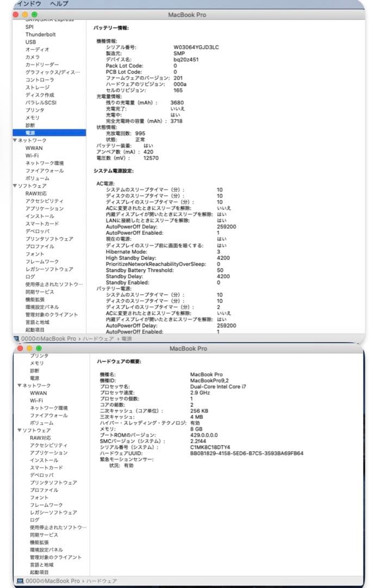Screen dimensions: 373x588
Task: Click 0000のMacBook Pro in hardware overview path bar
Action: click(x=53, y=581)
